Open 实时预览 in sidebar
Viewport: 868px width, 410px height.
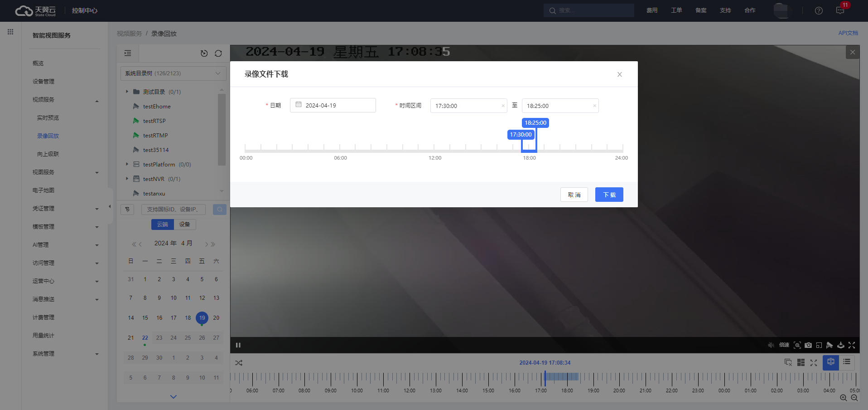point(48,118)
